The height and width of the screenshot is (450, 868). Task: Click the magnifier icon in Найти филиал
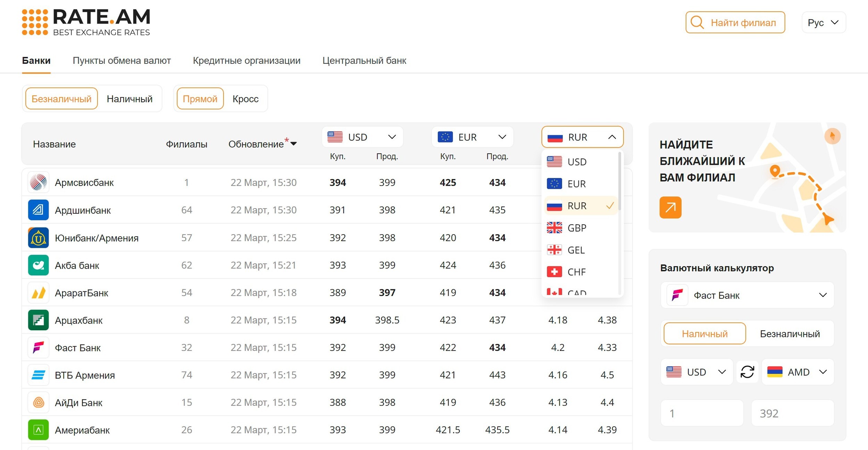697,23
